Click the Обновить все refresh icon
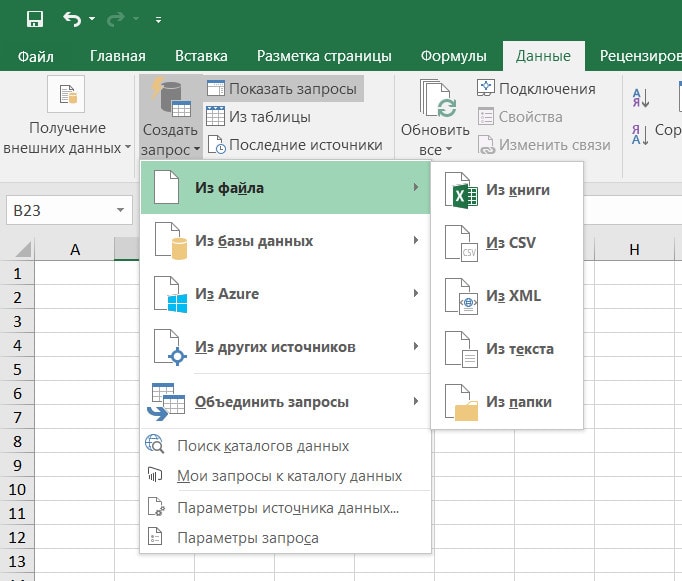 pyautogui.click(x=438, y=99)
